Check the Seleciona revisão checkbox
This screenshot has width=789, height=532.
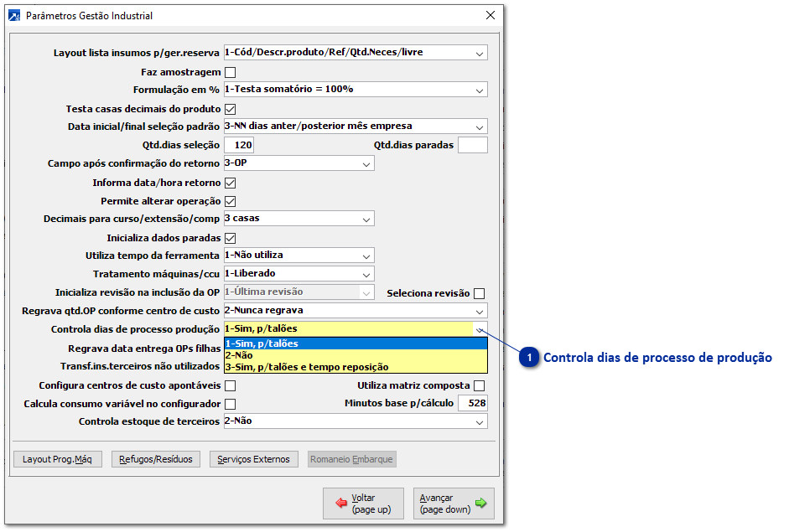478,292
